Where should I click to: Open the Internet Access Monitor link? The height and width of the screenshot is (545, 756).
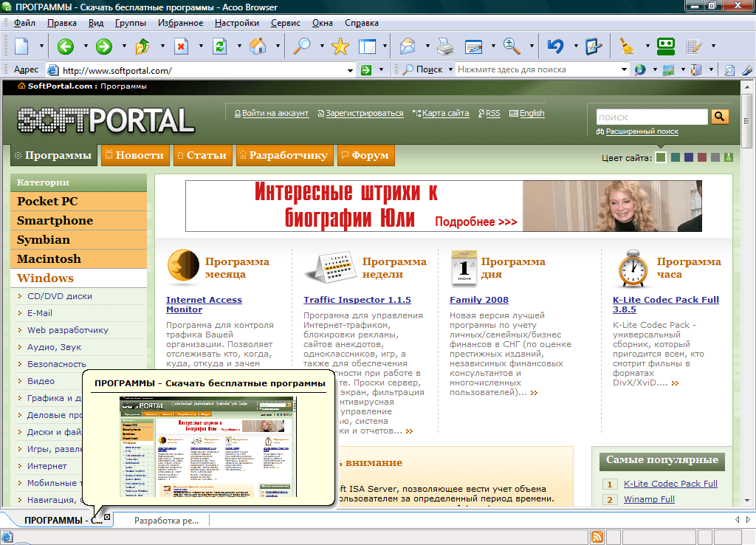[204, 304]
